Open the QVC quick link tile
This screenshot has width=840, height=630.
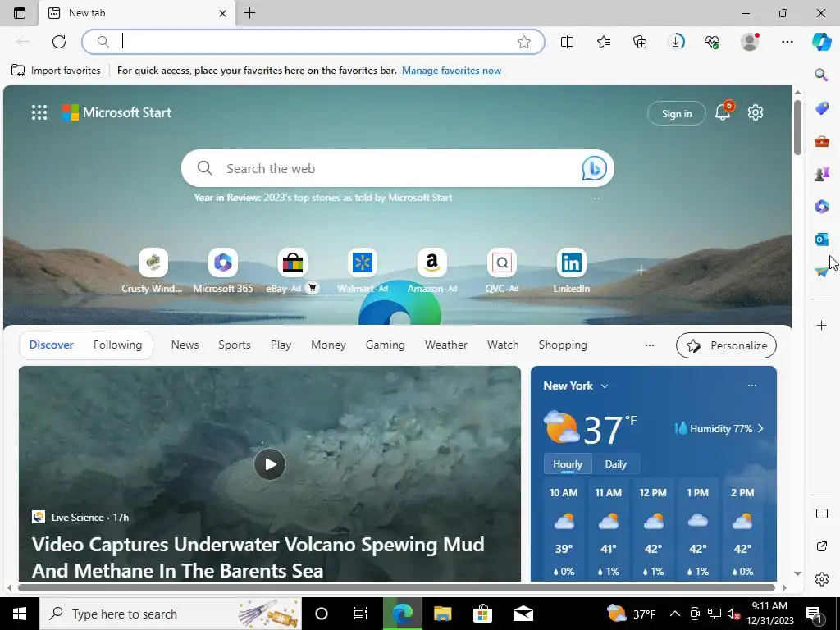tap(501, 271)
